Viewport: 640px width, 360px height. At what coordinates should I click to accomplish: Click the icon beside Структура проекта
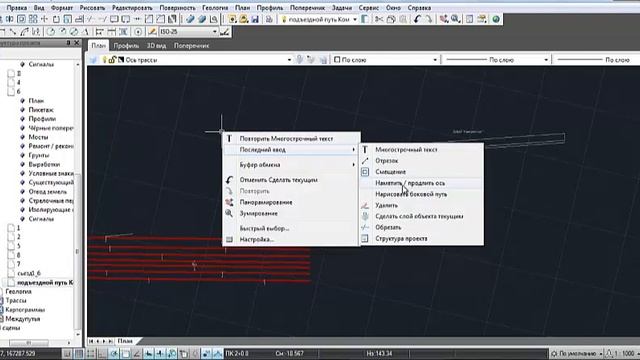(365, 239)
